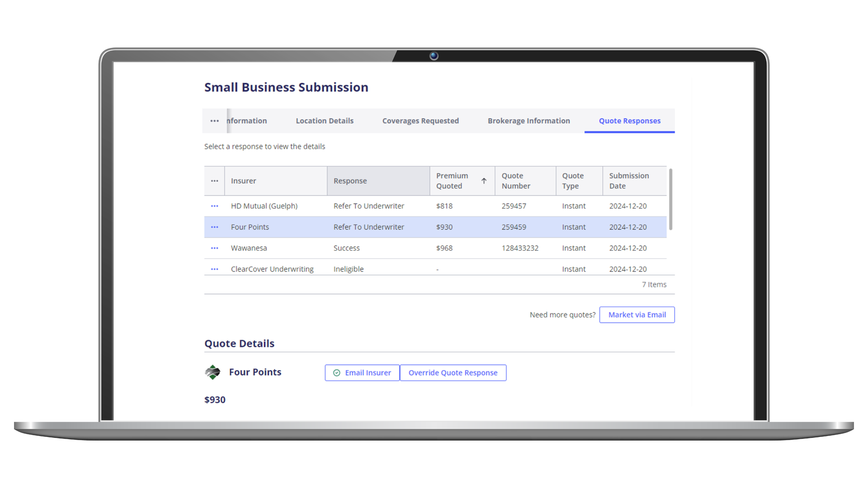Screen dimensions: 868x488
Task: Go to Brokerage Information tab
Action: click(x=528, y=121)
